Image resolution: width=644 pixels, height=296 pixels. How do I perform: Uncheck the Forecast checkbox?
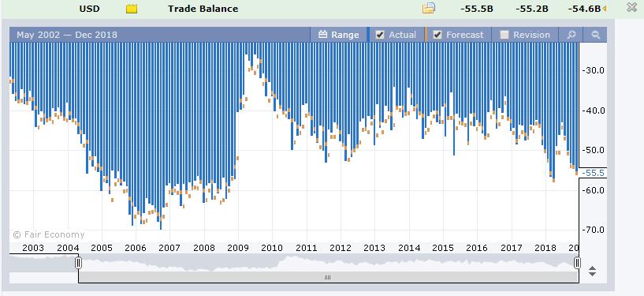437,35
